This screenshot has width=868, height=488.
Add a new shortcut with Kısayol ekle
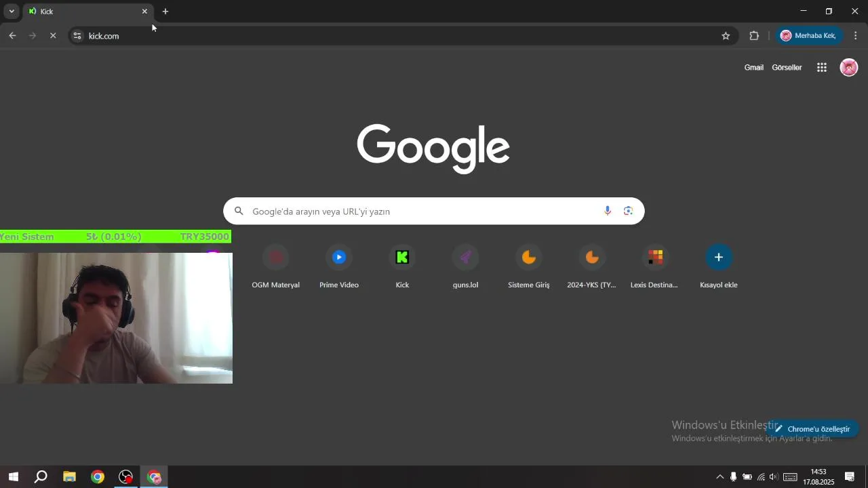718,268
